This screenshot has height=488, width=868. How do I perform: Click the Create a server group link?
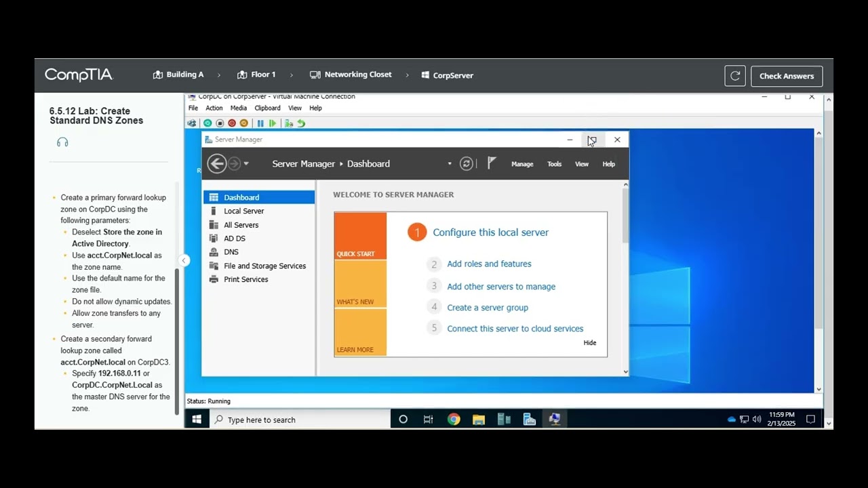coord(488,308)
